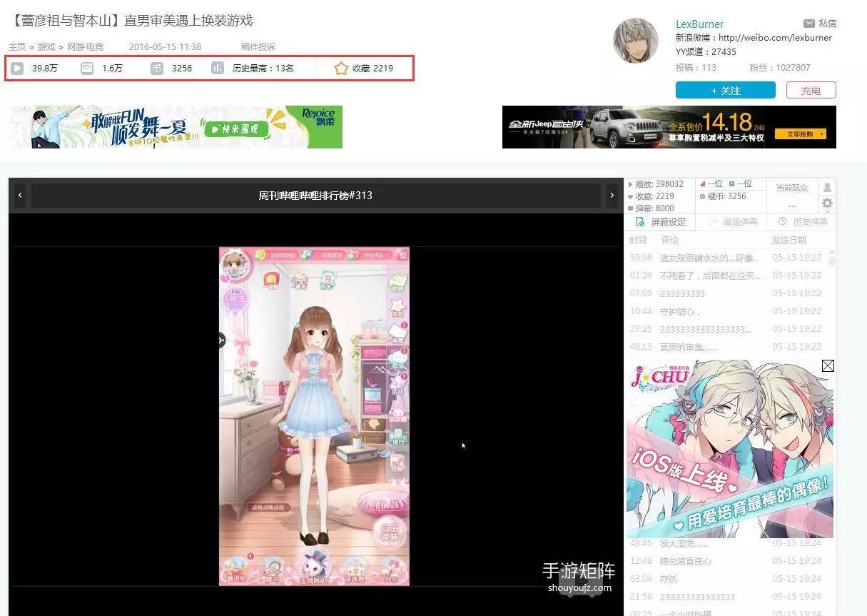Click the 稿件投诉 report link
The height and width of the screenshot is (616, 867).
(x=258, y=47)
